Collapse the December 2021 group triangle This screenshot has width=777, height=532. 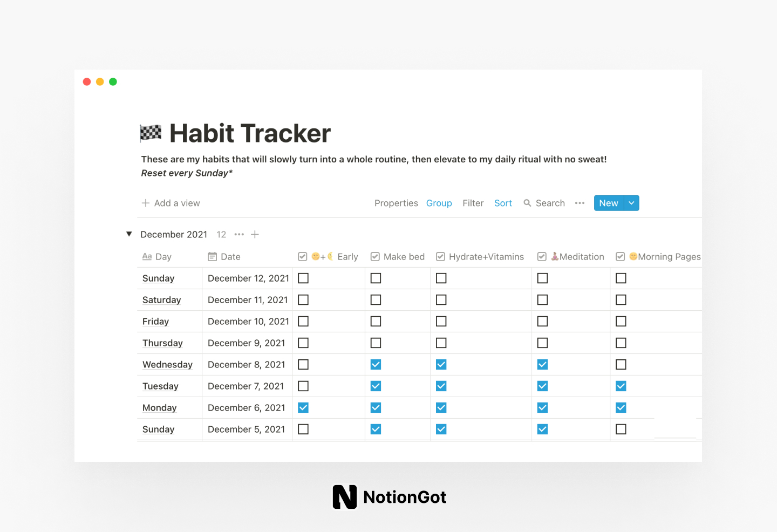(x=129, y=234)
